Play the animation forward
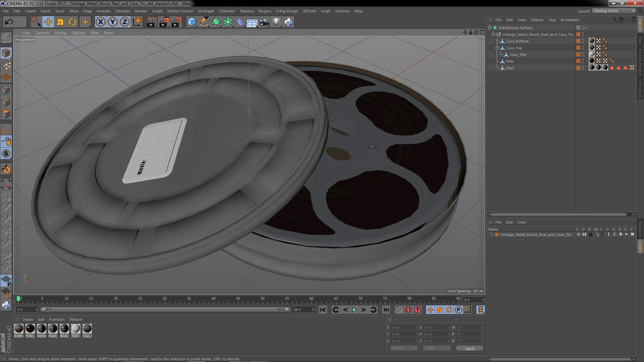Image resolution: width=644 pixels, height=362 pixels. [x=354, y=310]
